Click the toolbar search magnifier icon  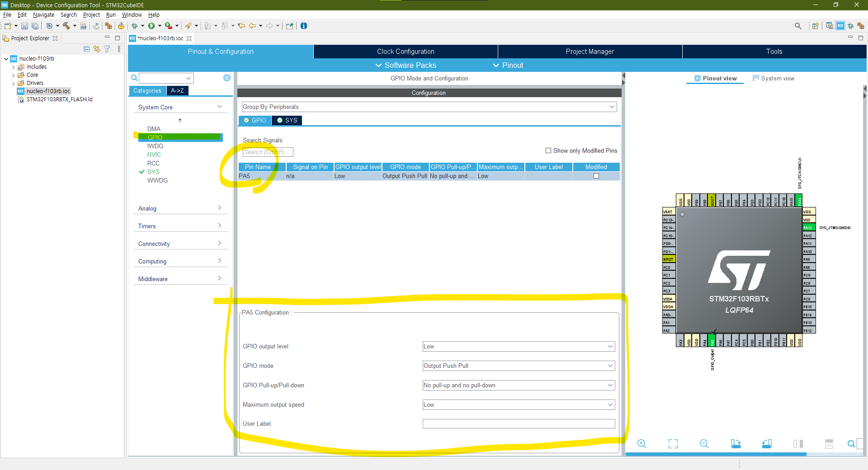click(x=798, y=26)
